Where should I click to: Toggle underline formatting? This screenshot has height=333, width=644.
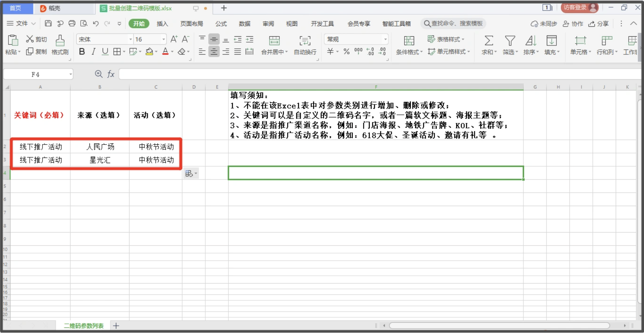pyautogui.click(x=105, y=52)
